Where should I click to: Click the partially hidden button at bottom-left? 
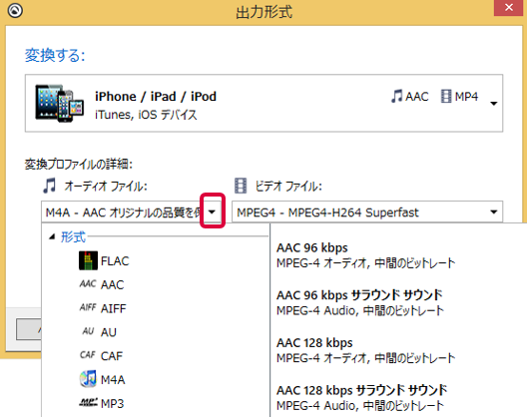[x=29, y=329]
